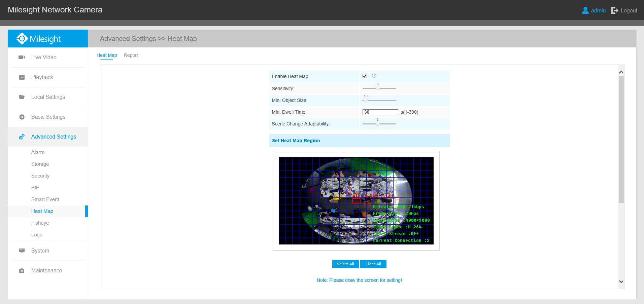644x304 pixels.
Task: Click the info icon beside Enable Heat Map
Action: 374,76
